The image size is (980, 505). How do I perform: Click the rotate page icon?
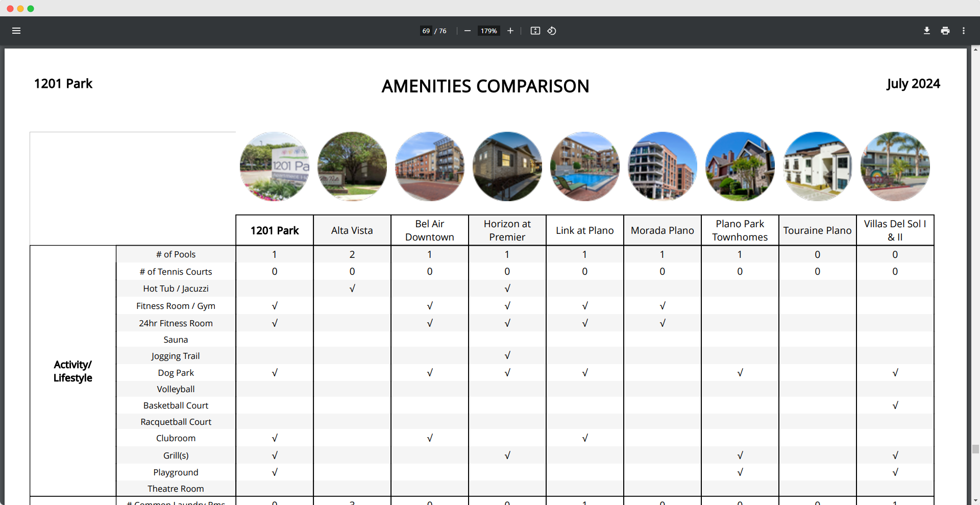(x=552, y=31)
